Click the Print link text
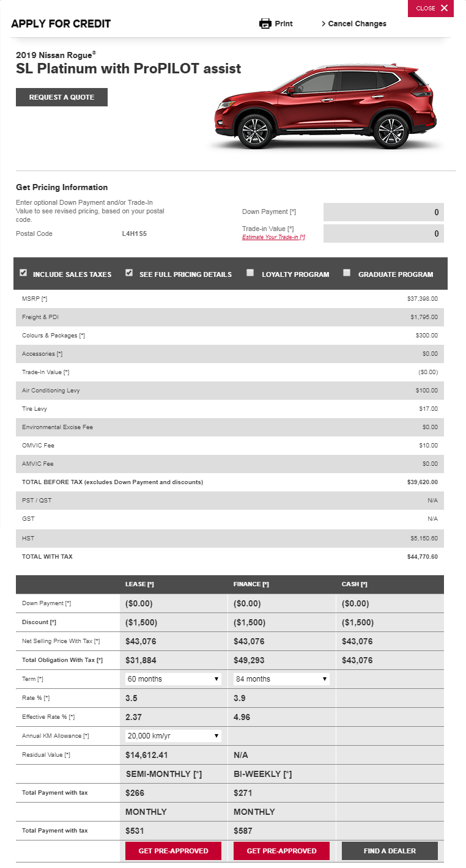 coord(284,24)
